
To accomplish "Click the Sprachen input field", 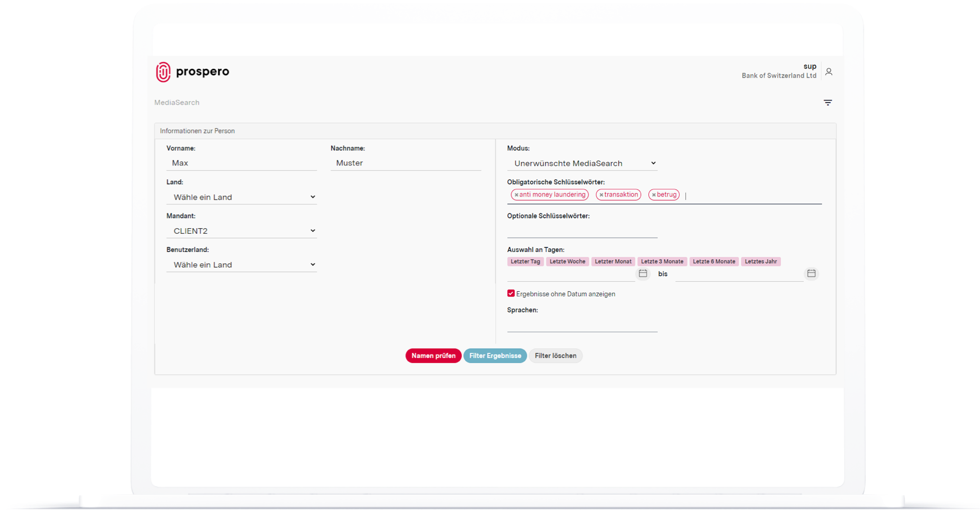I will click(x=582, y=325).
